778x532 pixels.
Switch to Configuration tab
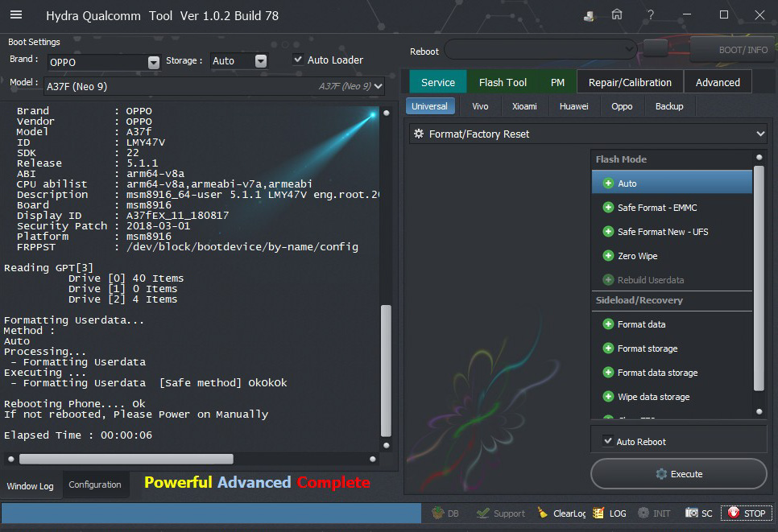95,485
